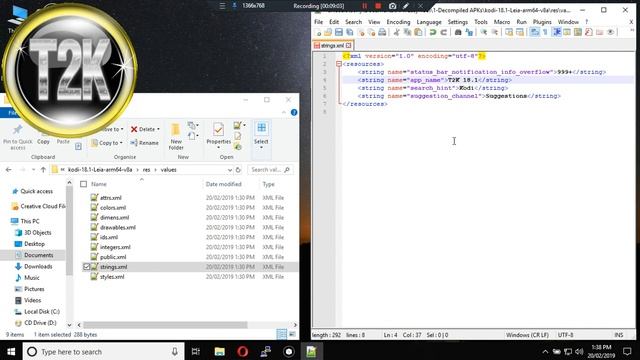Refresh the values folder in Explorer
Screen dimensions: 640x360
238,169
